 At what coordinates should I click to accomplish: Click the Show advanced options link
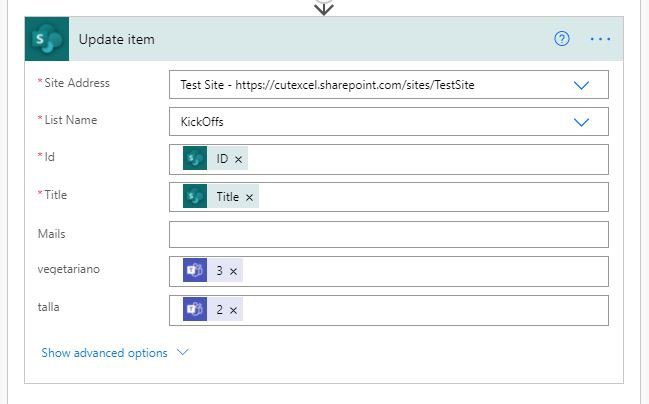click(x=104, y=353)
